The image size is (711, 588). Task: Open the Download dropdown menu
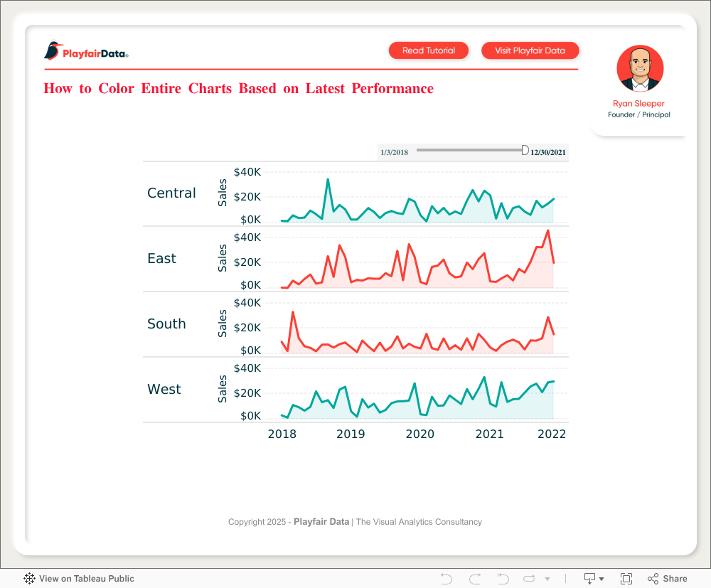[x=594, y=579]
